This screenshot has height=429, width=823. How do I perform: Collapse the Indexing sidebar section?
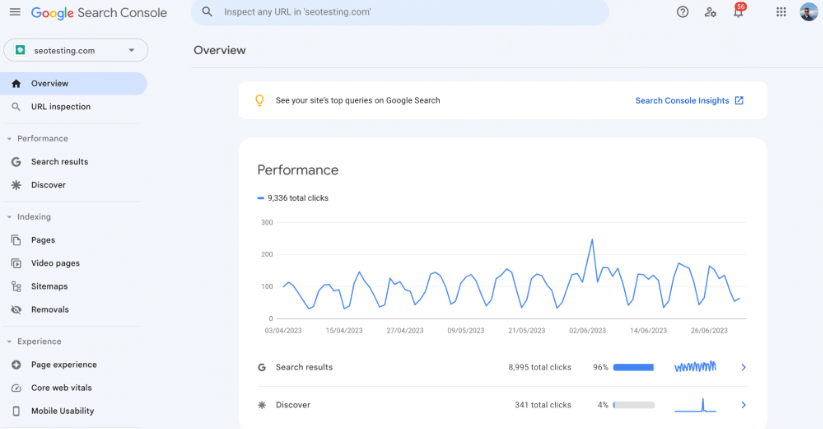[x=9, y=217]
